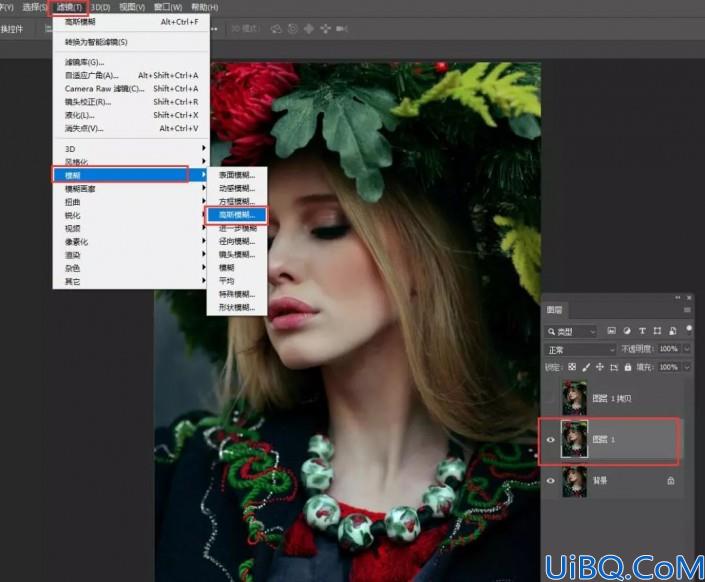Open 窗口(W) menu in menu bar

(x=168, y=8)
